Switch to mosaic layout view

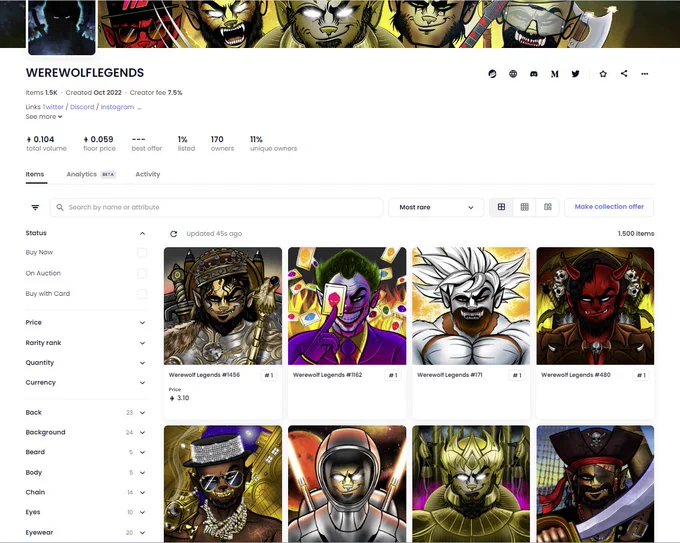(548, 207)
